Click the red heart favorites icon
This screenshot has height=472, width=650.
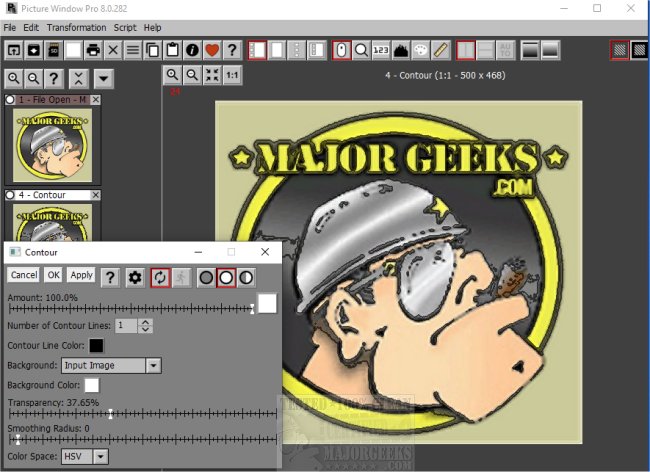click(212, 51)
